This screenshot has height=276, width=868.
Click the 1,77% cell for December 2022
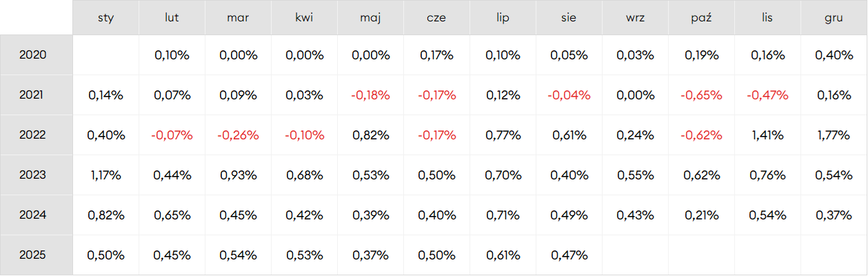pos(834,135)
